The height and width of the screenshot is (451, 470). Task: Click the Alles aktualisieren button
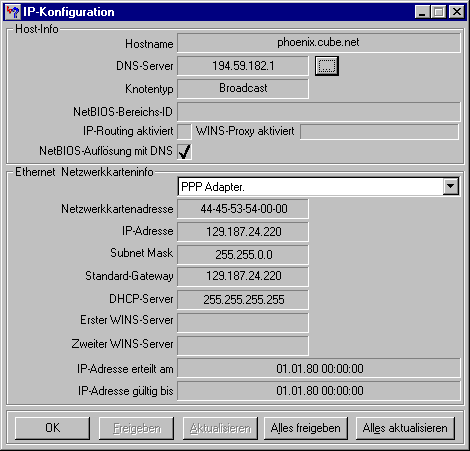tap(405, 428)
